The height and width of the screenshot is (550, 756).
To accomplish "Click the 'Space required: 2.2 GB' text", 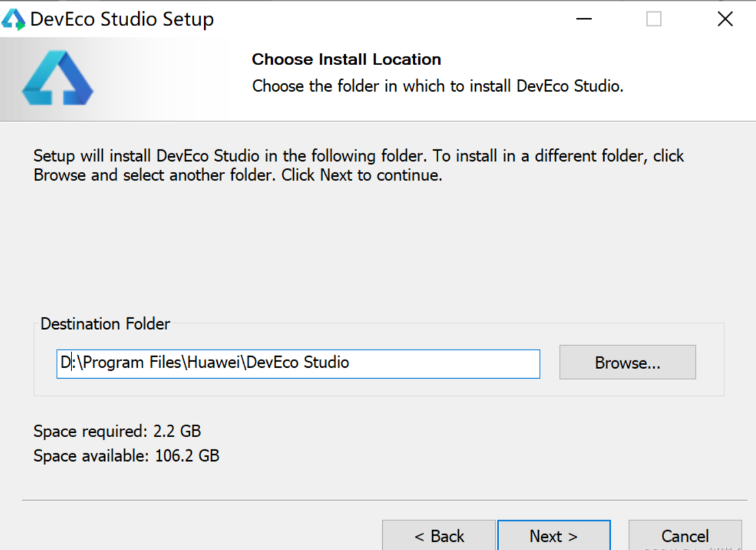I will 117,431.
